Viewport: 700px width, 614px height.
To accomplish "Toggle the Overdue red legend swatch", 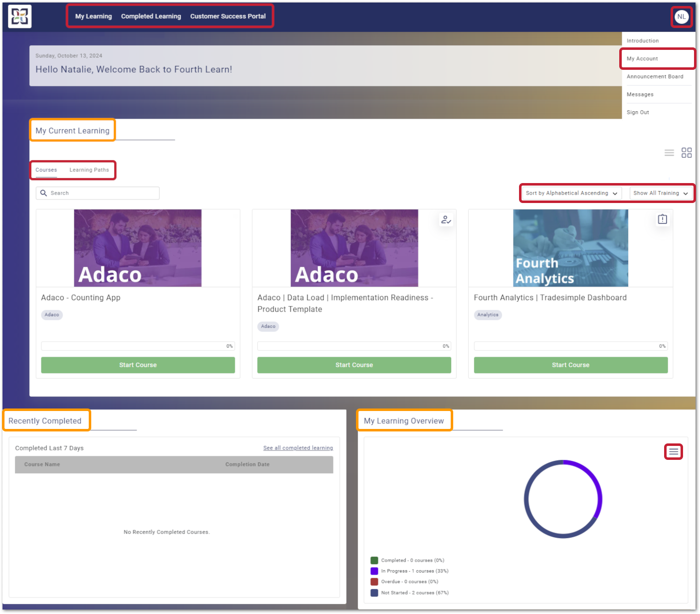I will click(x=374, y=582).
